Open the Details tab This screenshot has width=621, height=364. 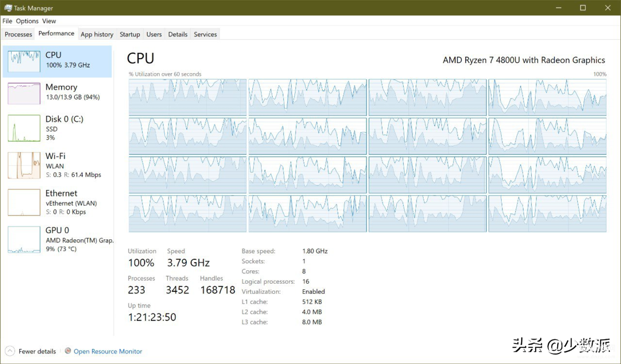tap(178, 34)
